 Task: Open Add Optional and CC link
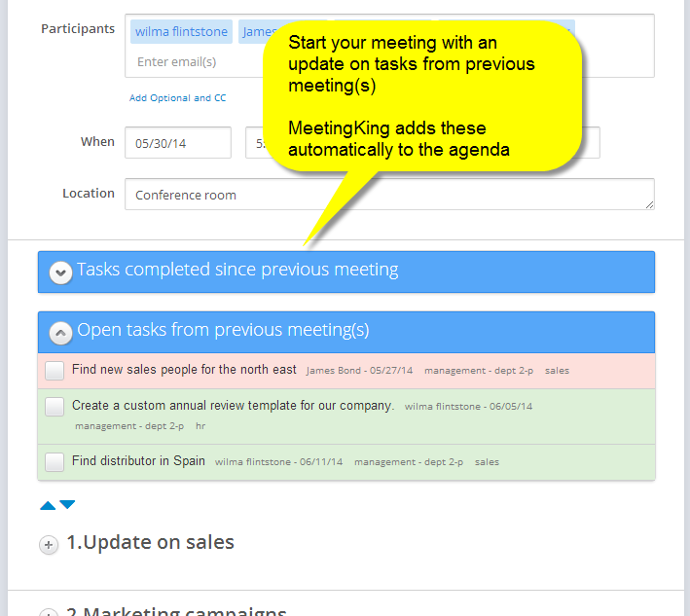178,98
